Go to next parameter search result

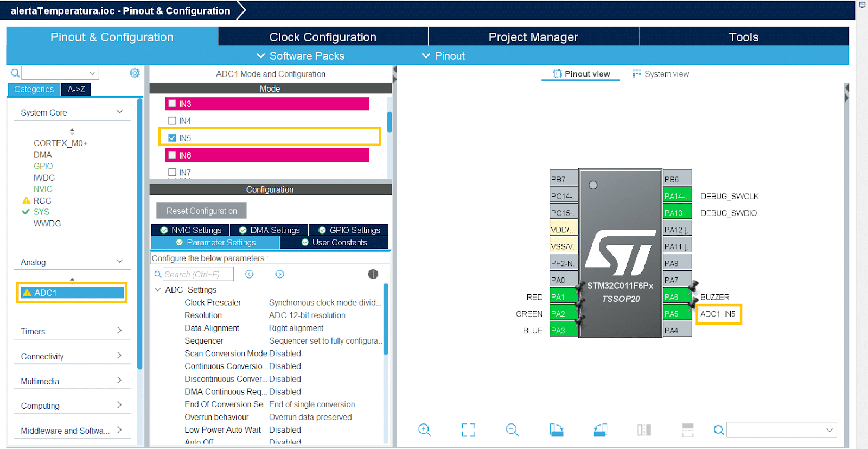pos(279,274)
